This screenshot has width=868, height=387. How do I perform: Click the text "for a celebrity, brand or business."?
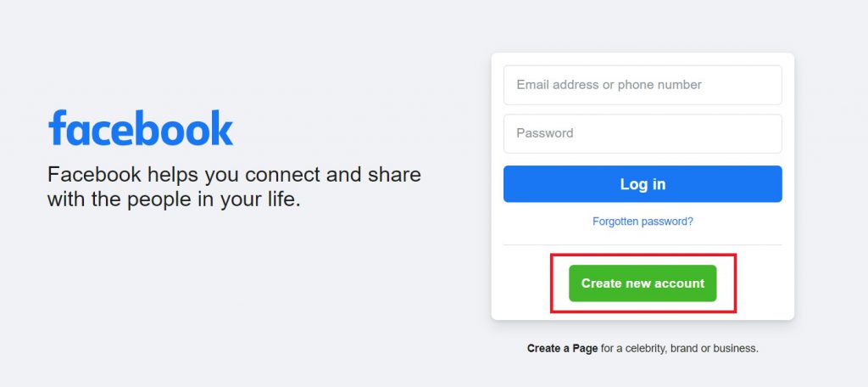tap(679, 349)
